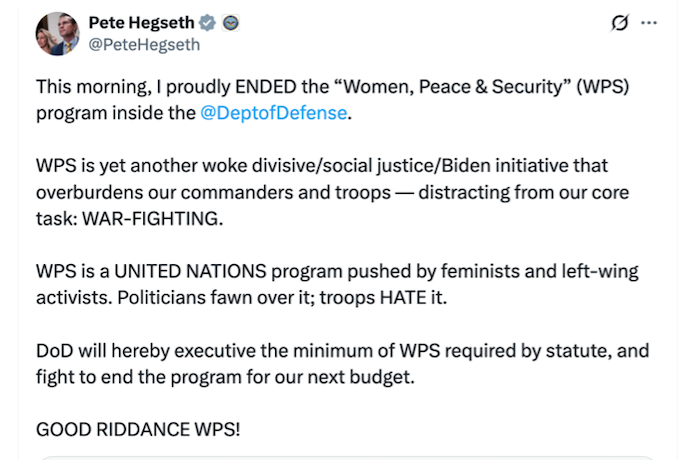Image resolution: width=700 pixels, height=460 pixels.
Task: Follow the @DeptofDefense mention link
Action: pyautogui.click(x=275, y=112)
